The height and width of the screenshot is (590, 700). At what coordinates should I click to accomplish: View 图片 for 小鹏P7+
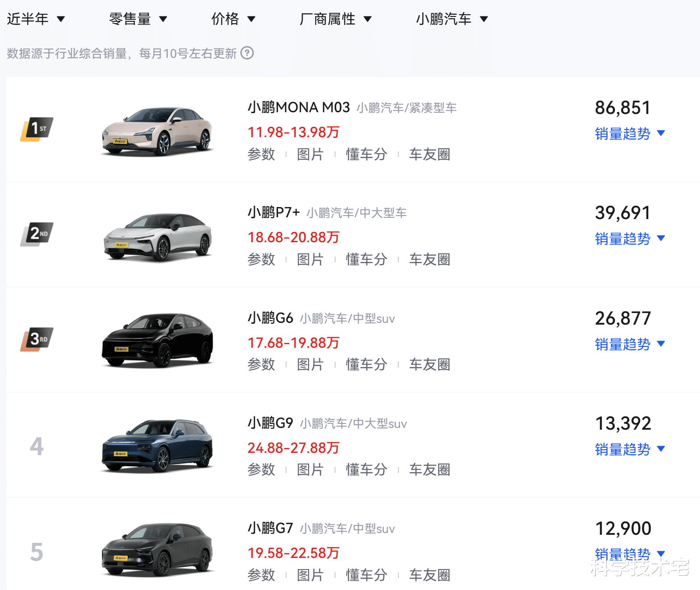[310, 260]
